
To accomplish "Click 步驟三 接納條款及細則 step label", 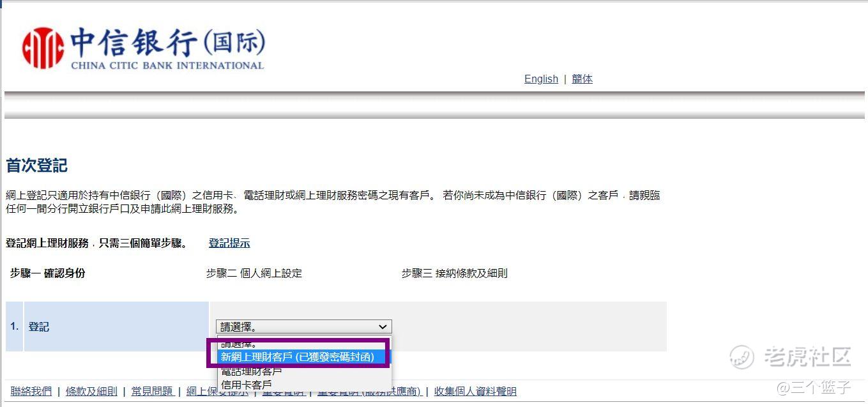I will click(454, 273).
